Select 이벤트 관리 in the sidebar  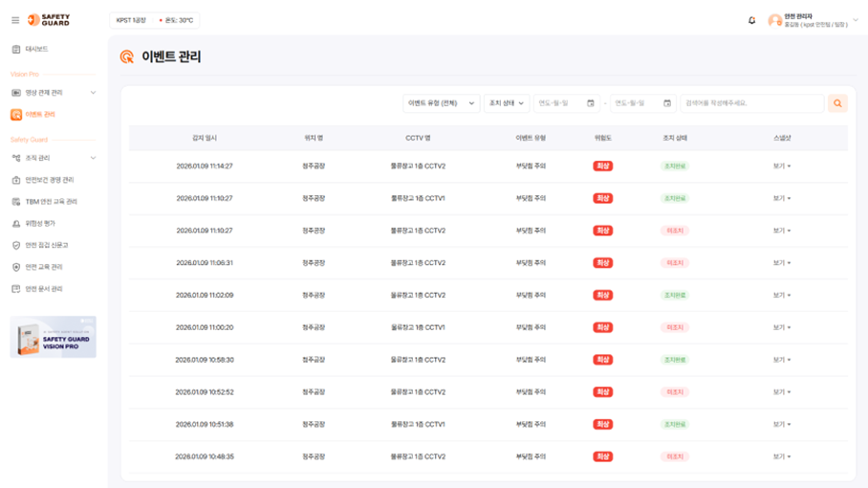pyautogui.click(x=39, y=115)
